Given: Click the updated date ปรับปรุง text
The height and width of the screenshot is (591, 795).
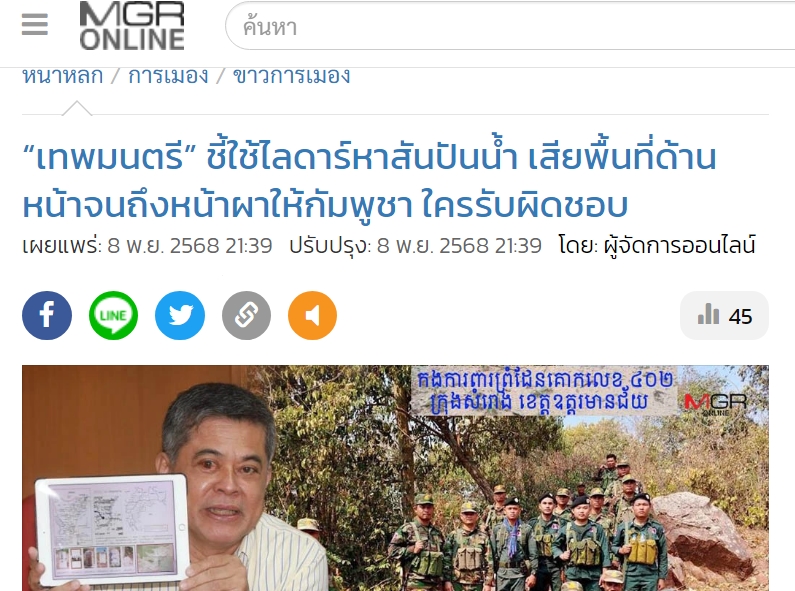Looking at the screenshot, I should click(415, 245).
